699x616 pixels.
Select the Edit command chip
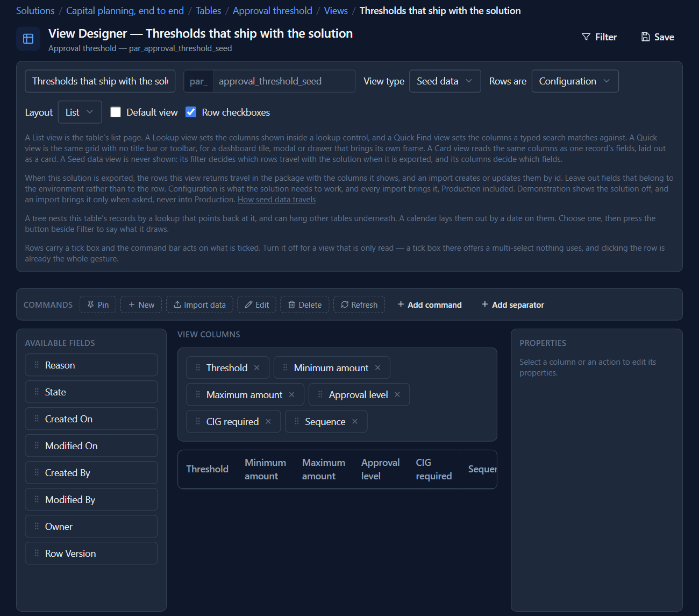pyautogui.click(x=257, y=305)
